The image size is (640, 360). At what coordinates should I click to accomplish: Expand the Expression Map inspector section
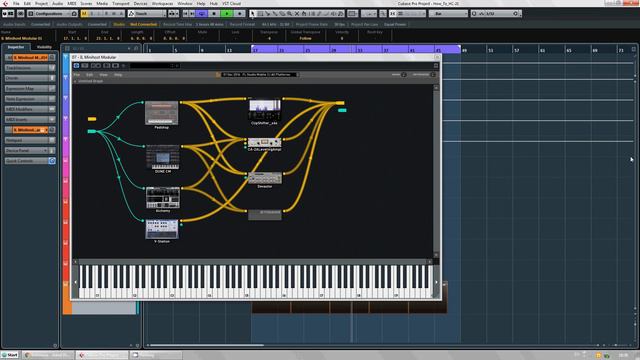click(x=30, y=88)
